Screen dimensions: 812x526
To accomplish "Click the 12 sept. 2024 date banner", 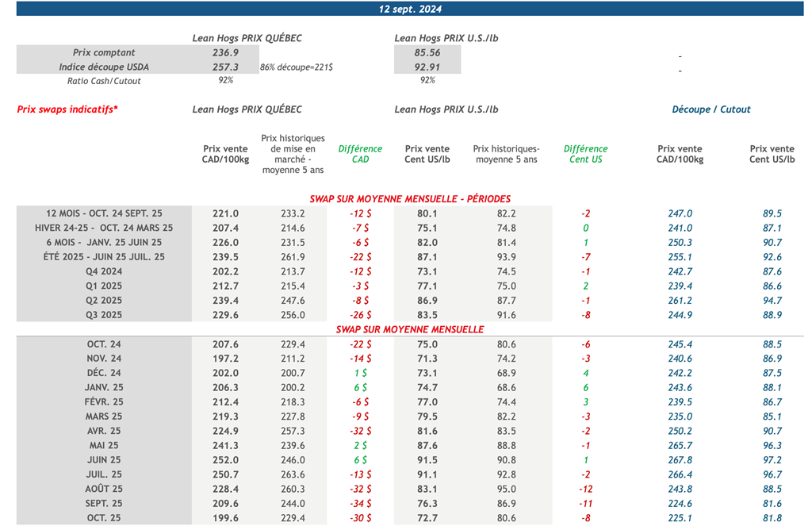I will (410, 10).
